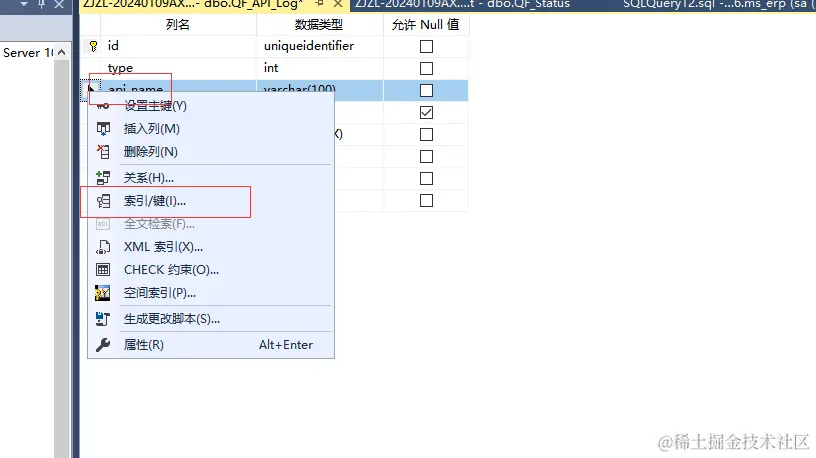
Task: Click the relationships icon
Action: 103,178
